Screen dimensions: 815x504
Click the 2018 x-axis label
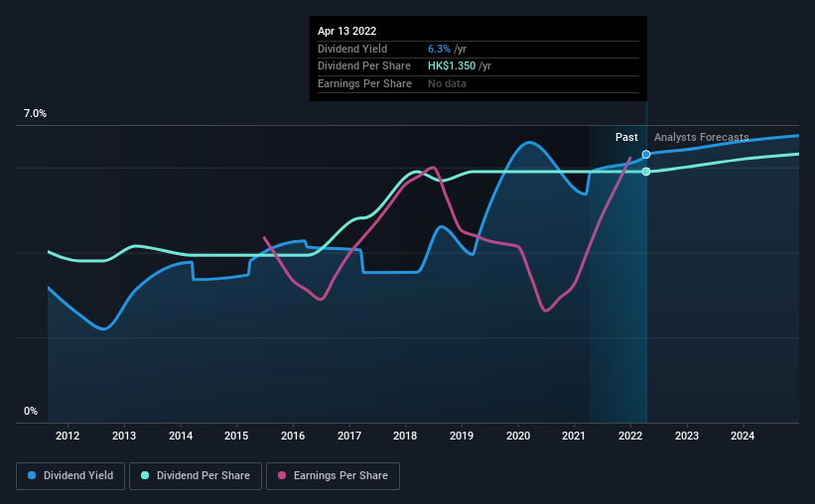[405, 436]
